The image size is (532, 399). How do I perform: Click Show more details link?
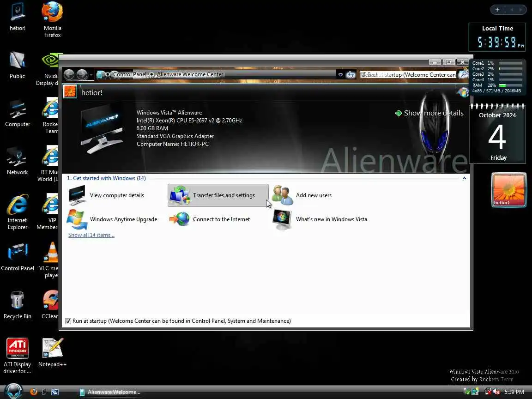(429, 113)
